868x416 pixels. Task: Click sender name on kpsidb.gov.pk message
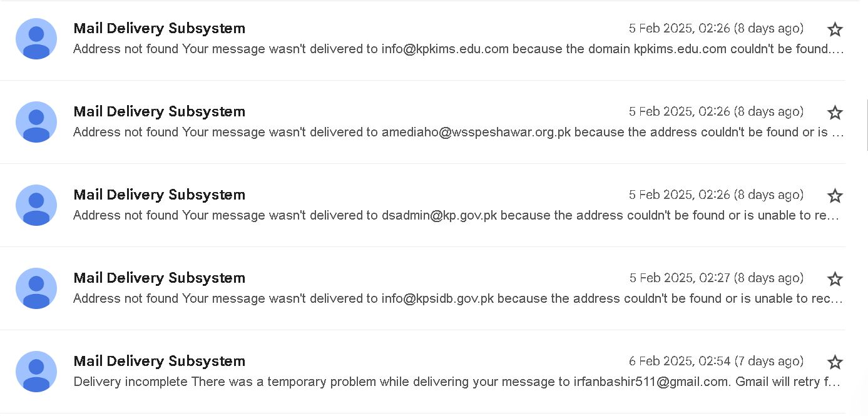pyautogui.click(x=159, y=278)
